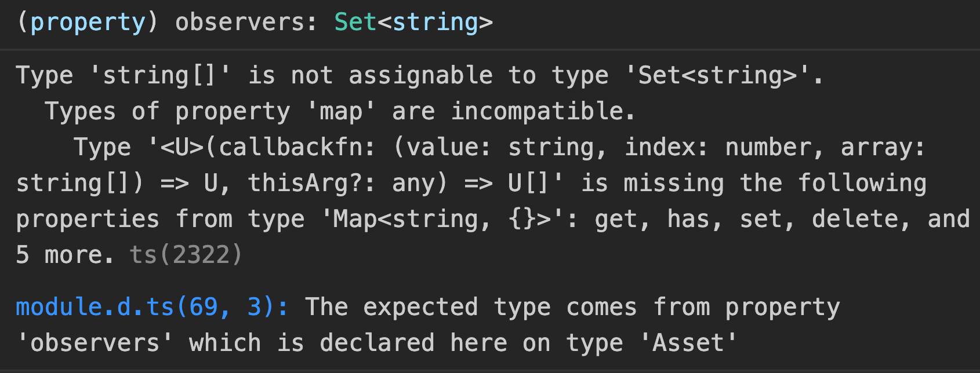Click 'callbackfn' in the type signature
Screen dimensions: 980x373
click(297, 148)
